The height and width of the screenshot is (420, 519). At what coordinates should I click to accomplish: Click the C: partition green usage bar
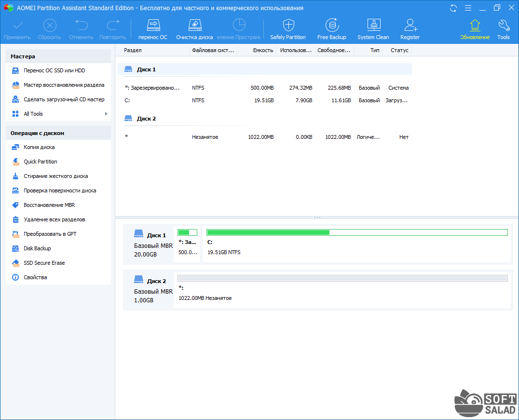click(x=357, y=232)
